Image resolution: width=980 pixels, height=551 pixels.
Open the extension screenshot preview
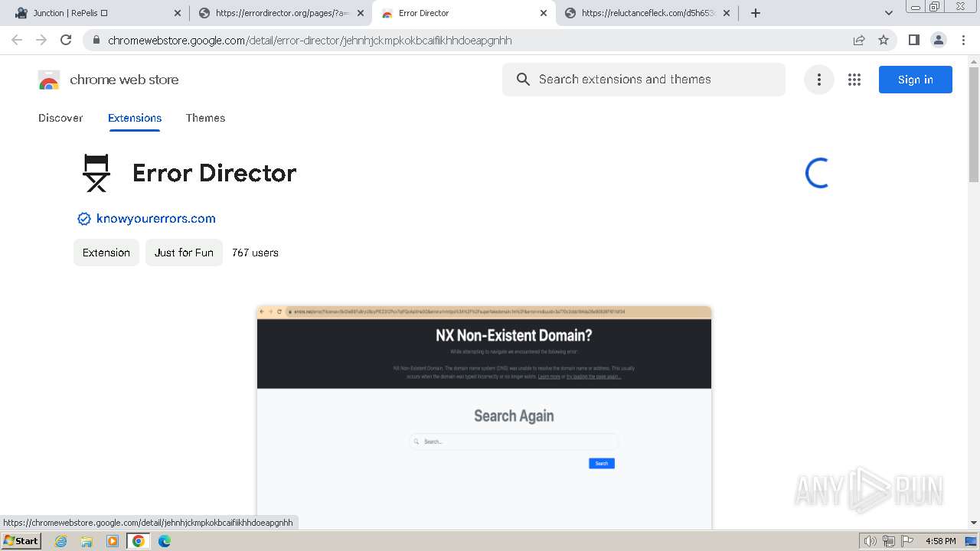pos(484,417)
